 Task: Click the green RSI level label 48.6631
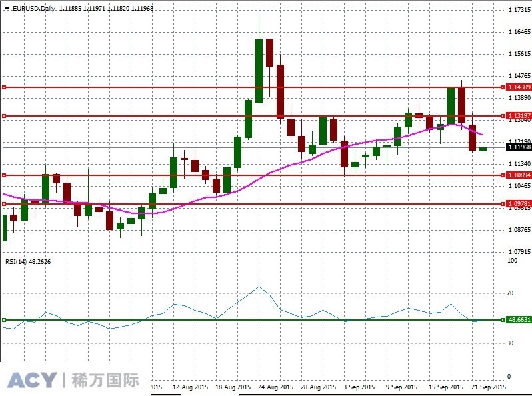[x=519, y=319]
